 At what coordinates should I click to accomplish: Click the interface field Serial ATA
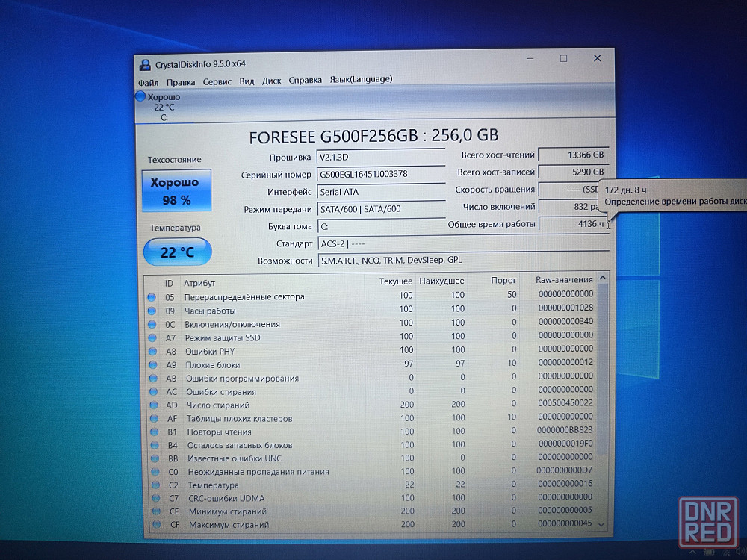coord(381,192)
